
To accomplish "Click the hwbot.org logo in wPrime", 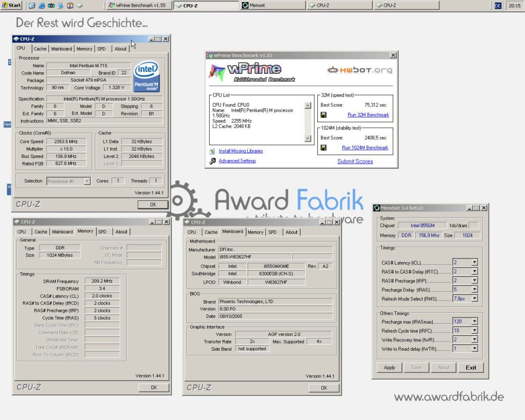I will 360,70.
